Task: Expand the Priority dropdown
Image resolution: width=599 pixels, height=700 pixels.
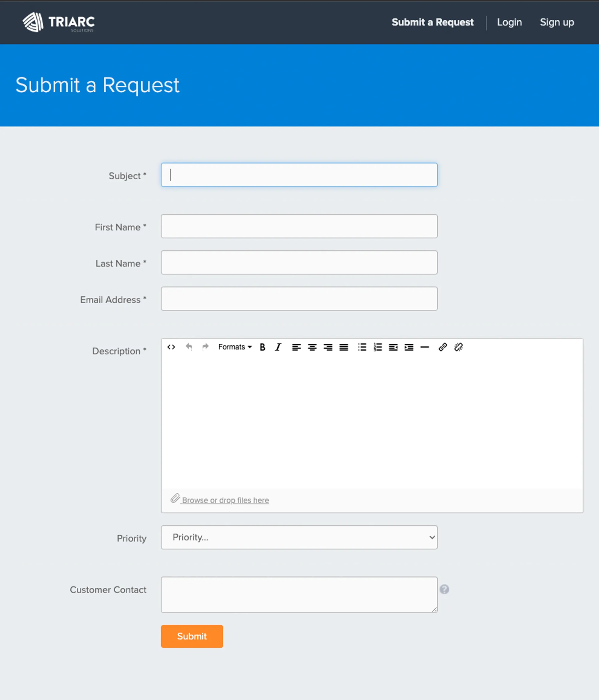Action: pyautogui.click(x=299, y=537)
